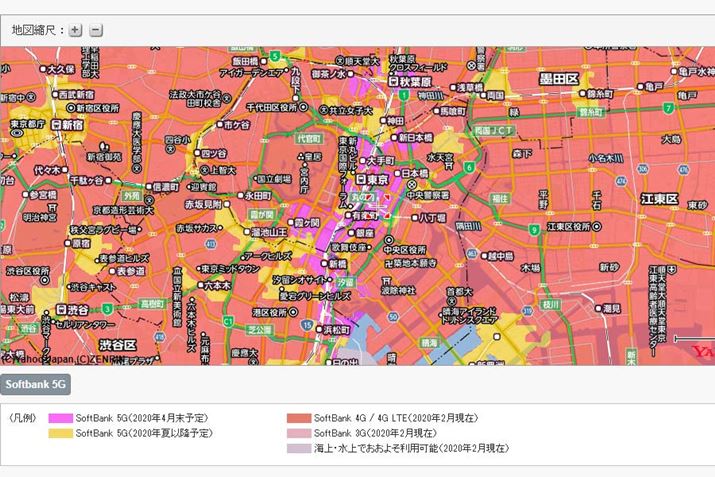Screen dimensions: 715x477
Task: Click the 江東区役所 ward office icon
Action: point(597,226)
